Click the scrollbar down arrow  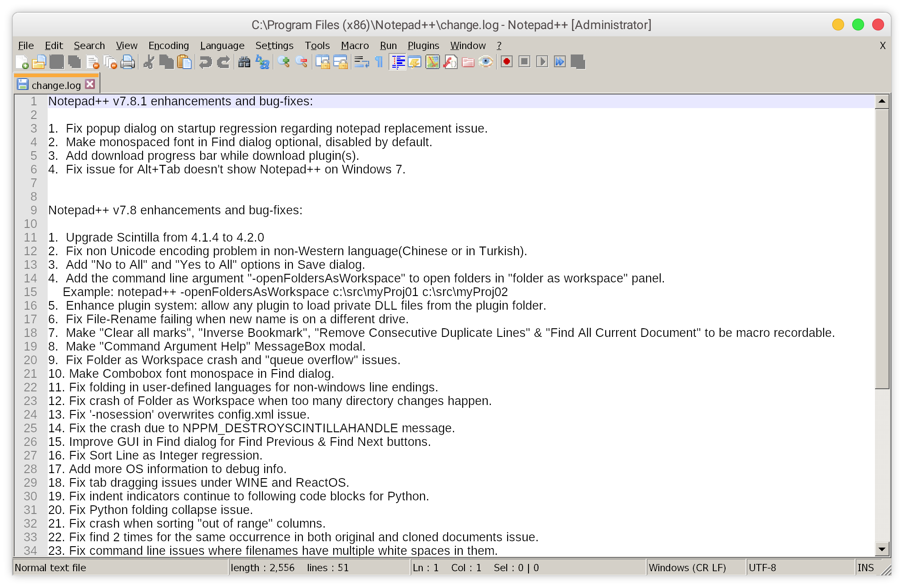[x=882, y=549]
